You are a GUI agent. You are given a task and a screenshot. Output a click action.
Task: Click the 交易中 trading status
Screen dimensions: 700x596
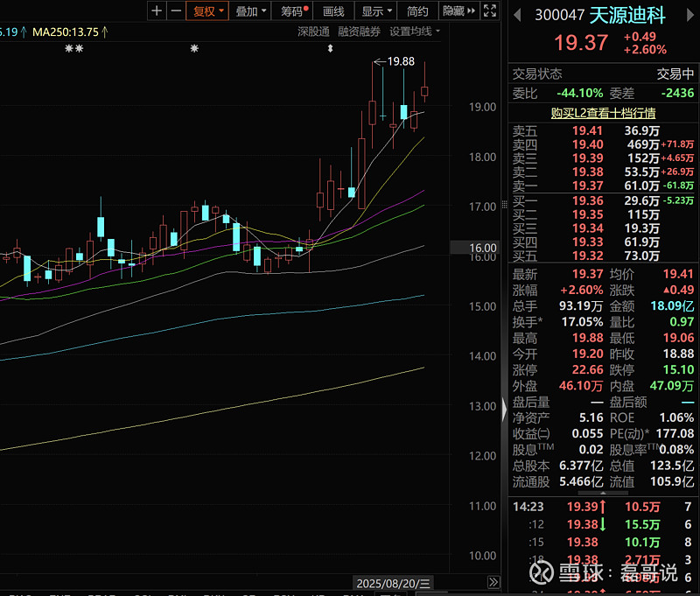pyautogui.click(x=675, y=74)
